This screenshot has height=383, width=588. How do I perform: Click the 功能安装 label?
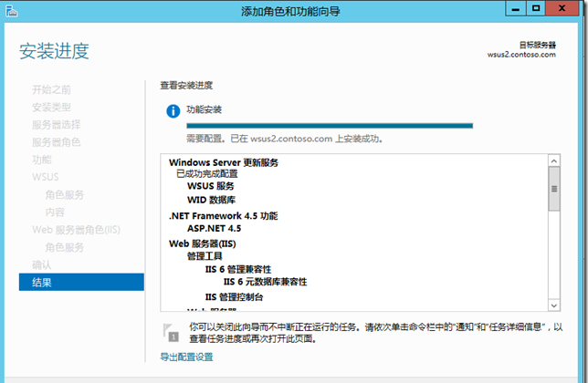coord(204,109)
